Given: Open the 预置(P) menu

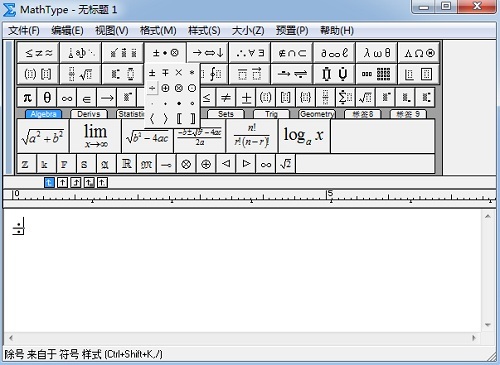Looking at the screenshot, I should pyautogui.click(x=292, y=31).
